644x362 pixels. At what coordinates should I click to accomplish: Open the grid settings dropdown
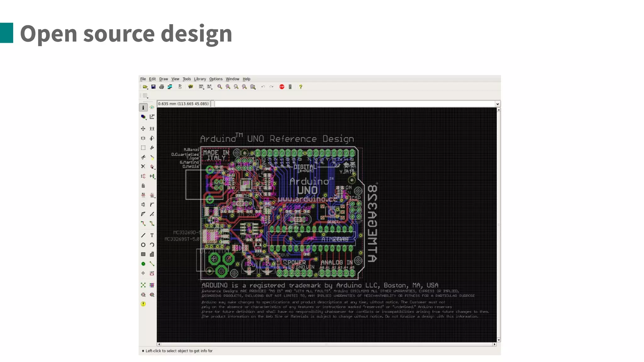[x=145, y=96]
